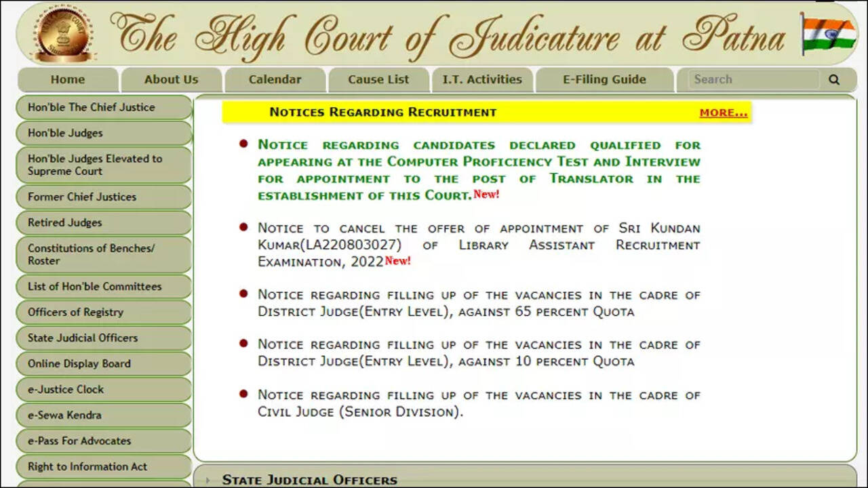The width and height of the screenshot is (868, 488).
Task: Open Constitutions of Benches/Roster
Action: click(x=104, y=254)
